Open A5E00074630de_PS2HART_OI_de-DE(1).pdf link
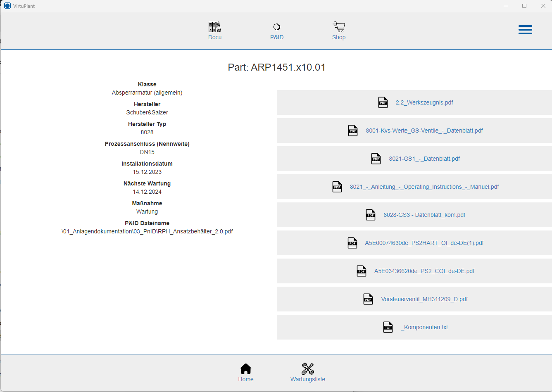The image size is (552, 392). [x=424, y=243]
